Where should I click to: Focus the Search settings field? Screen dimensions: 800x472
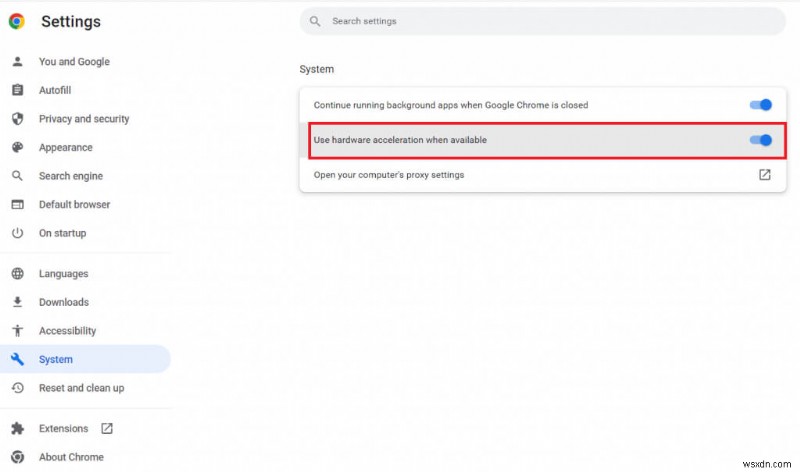click(x=542, y=21)
